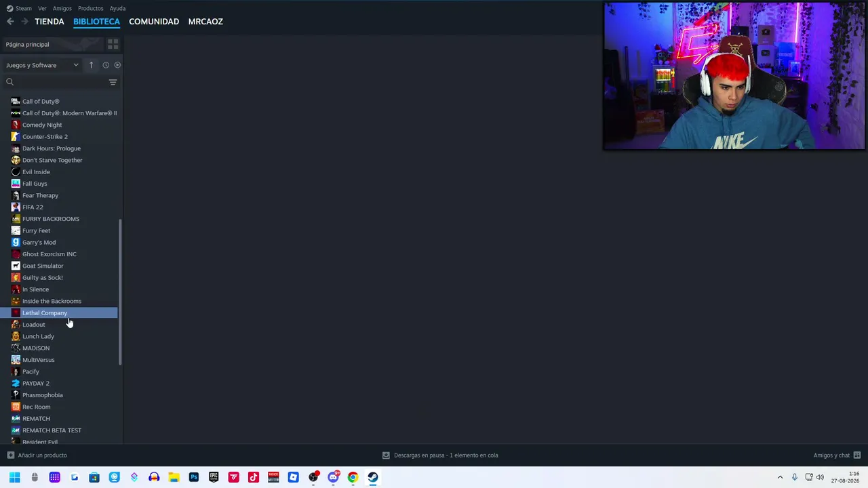Switch to the BIBLIOTECA tab

point(96,22)
